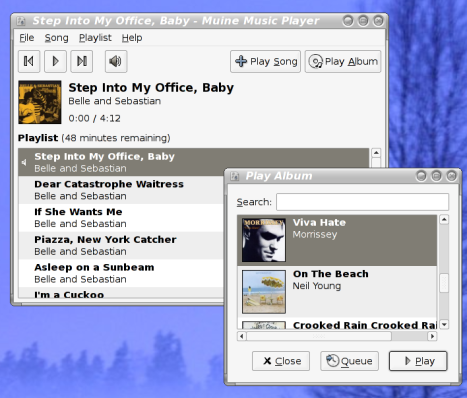Click the horizontal scrollbar right arrow
This screenshot has height=398, width=467.
tap(432, 336)
